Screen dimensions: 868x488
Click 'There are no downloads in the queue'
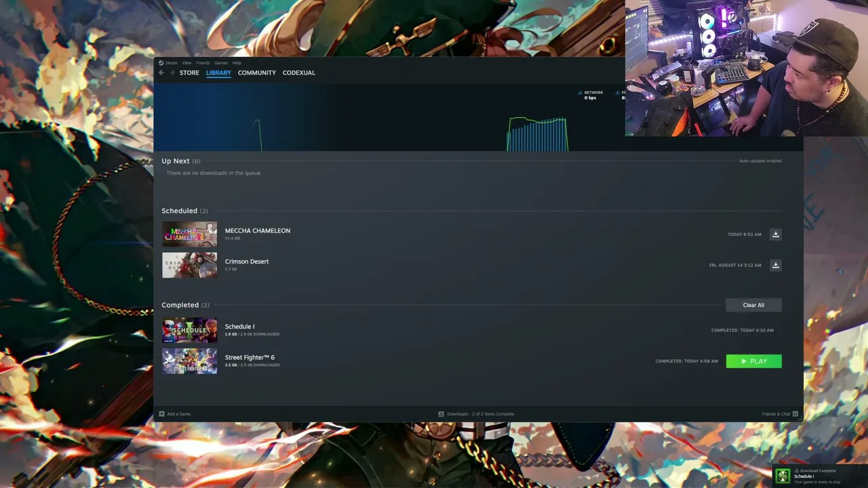(214, 173)
